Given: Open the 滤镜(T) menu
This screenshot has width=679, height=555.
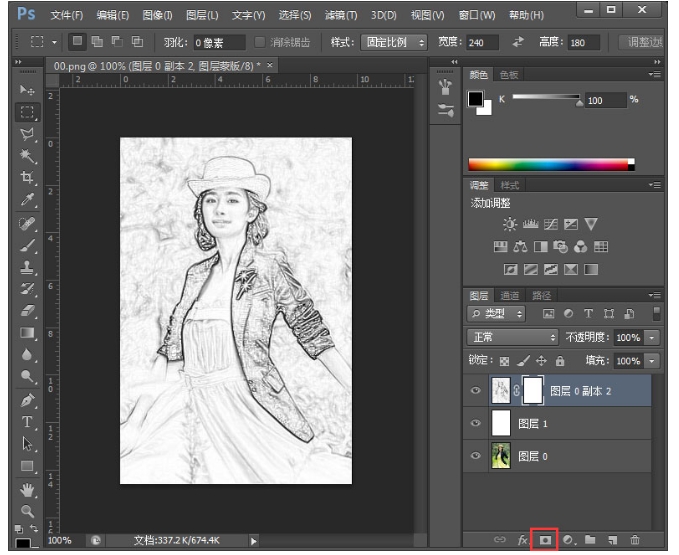Looking at the screenshot, I should click(x=342, y=15).
